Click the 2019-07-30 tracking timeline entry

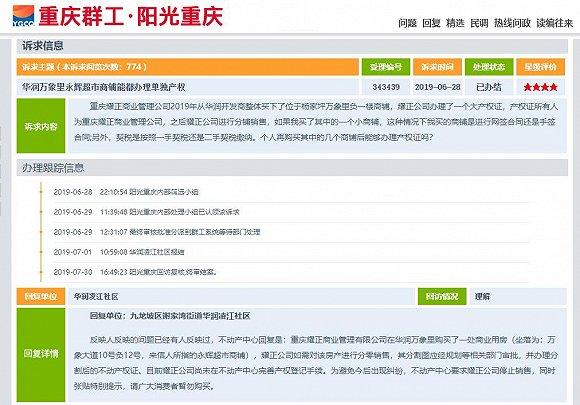[x=135, y=272]
